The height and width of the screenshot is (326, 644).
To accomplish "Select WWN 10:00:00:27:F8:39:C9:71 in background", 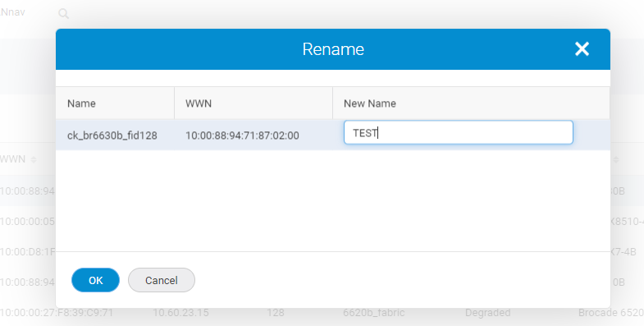I will tap(57, 313).
